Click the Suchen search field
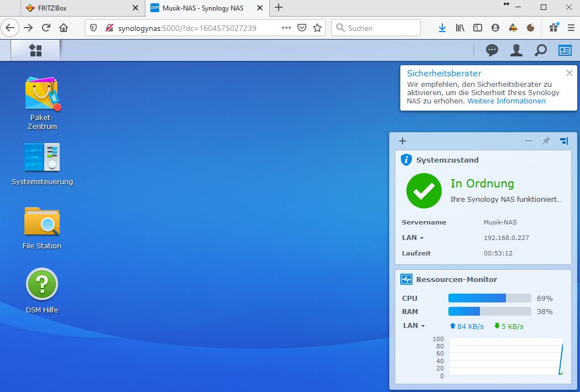580x392 pixels. click(x=376, y=28)
